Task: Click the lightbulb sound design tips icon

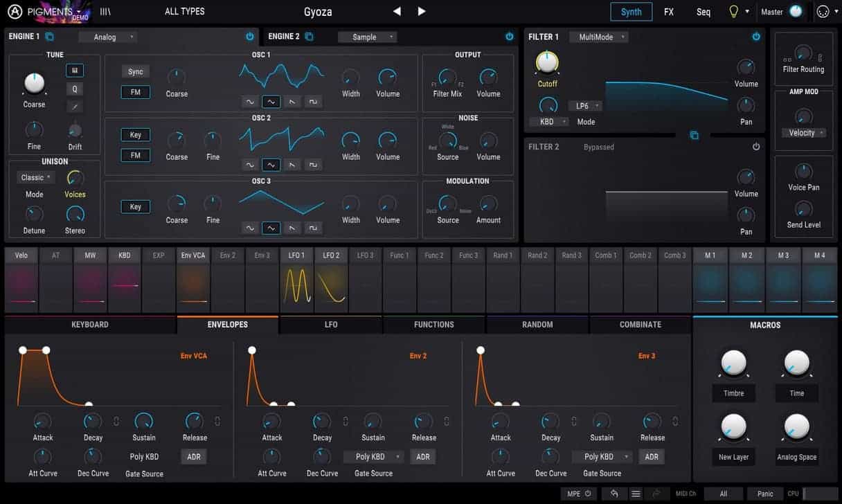Action: tap(733, 12)
